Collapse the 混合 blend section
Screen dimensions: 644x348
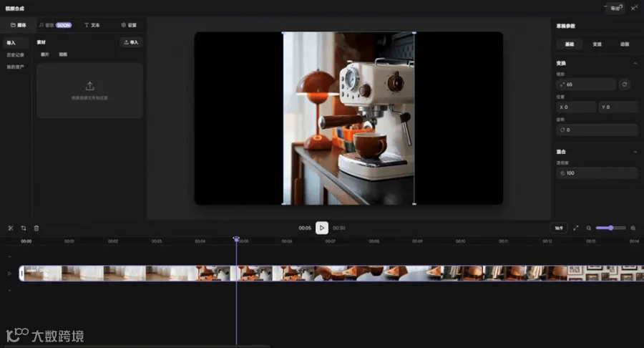click(x=635, y=152)
